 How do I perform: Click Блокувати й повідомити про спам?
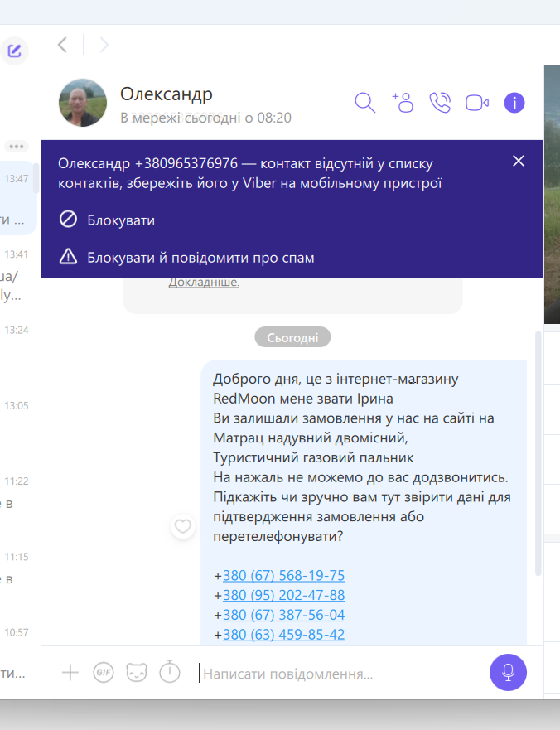click(186, 257)
